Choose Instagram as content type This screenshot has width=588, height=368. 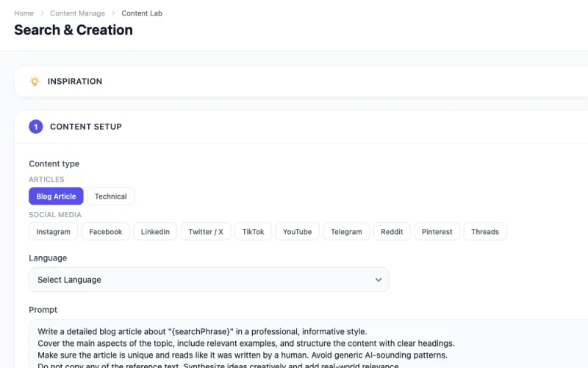click(x=53, y=232)
